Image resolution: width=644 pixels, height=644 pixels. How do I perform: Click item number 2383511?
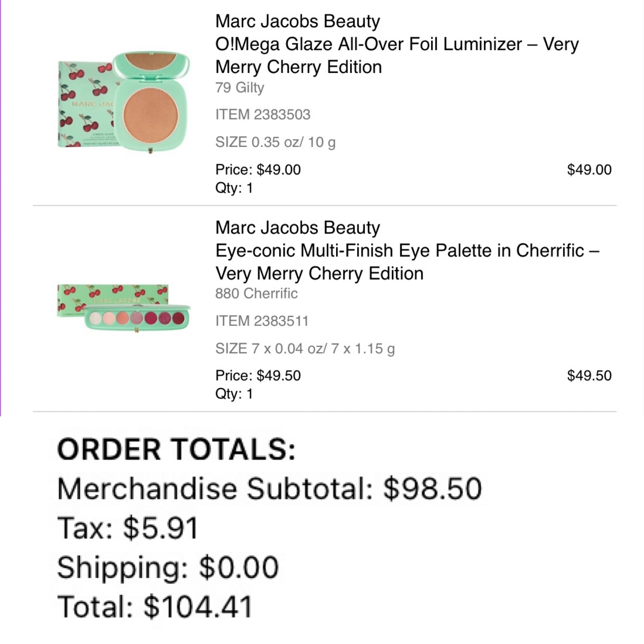tap(262, 321)
